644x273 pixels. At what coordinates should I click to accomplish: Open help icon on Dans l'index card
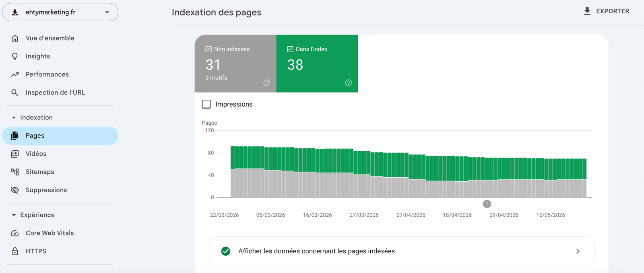(349, 83)
